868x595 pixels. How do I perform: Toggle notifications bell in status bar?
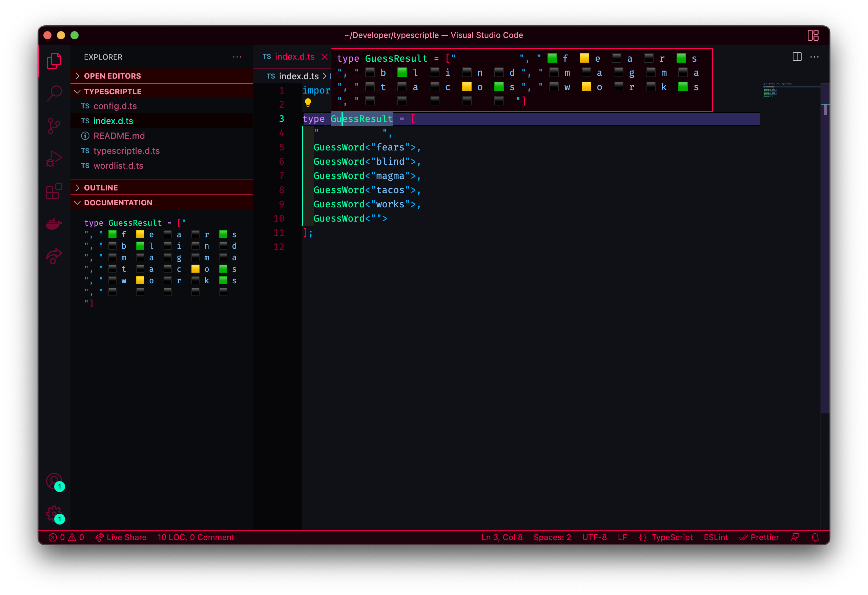pyautogui.click(x=815, y=537)
